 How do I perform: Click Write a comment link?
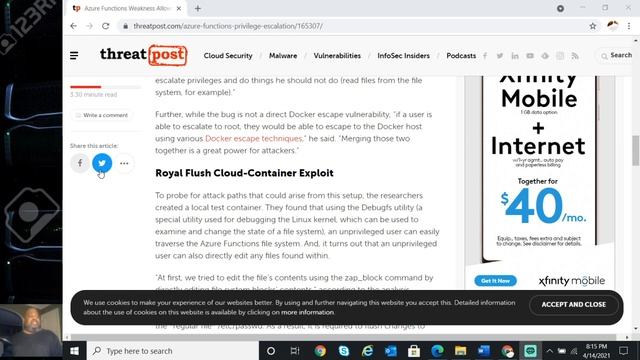tap(102, 115)
